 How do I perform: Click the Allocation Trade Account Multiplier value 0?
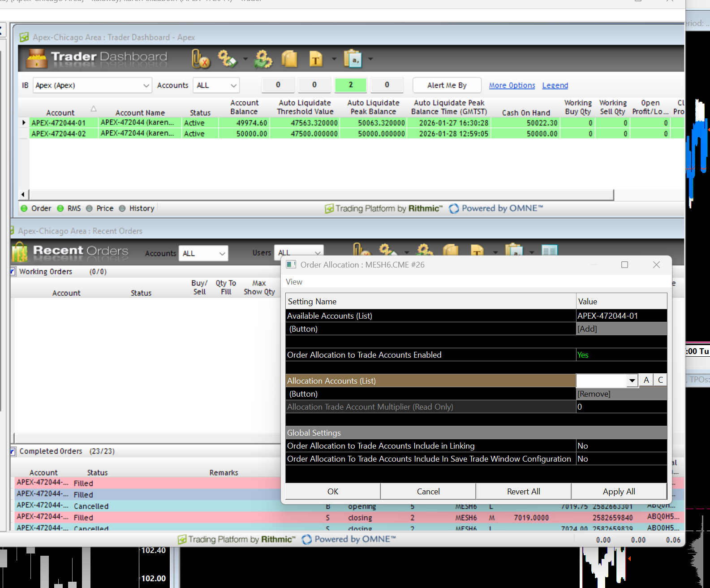[621, 407]
